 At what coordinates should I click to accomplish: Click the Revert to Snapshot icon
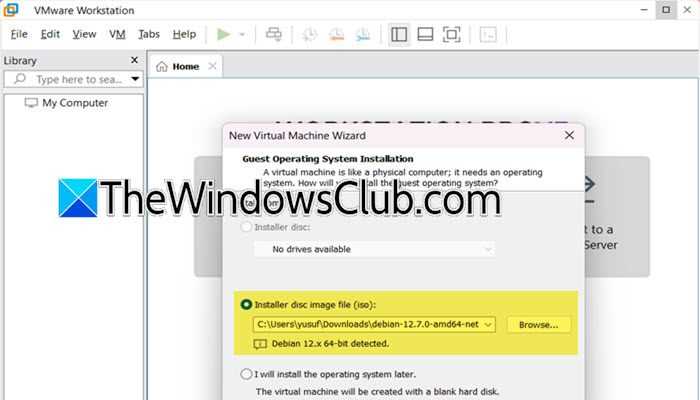[x=336, y=34]
